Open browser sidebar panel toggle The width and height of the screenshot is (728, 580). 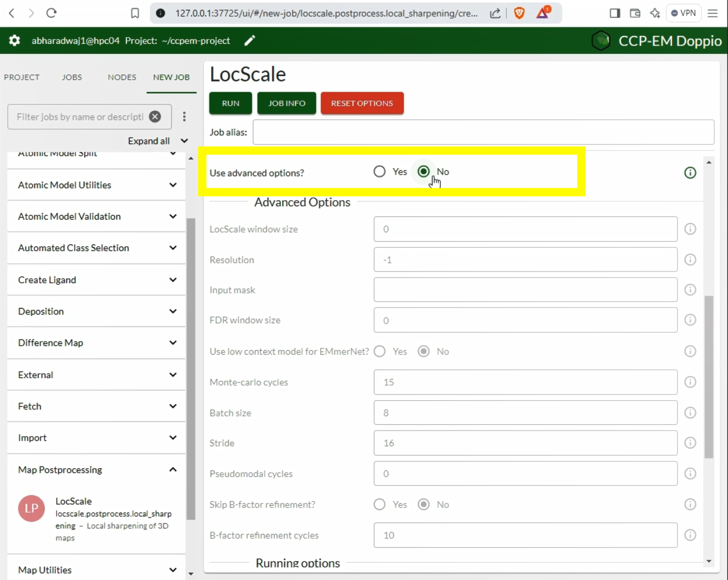click(x=615, y=13)
